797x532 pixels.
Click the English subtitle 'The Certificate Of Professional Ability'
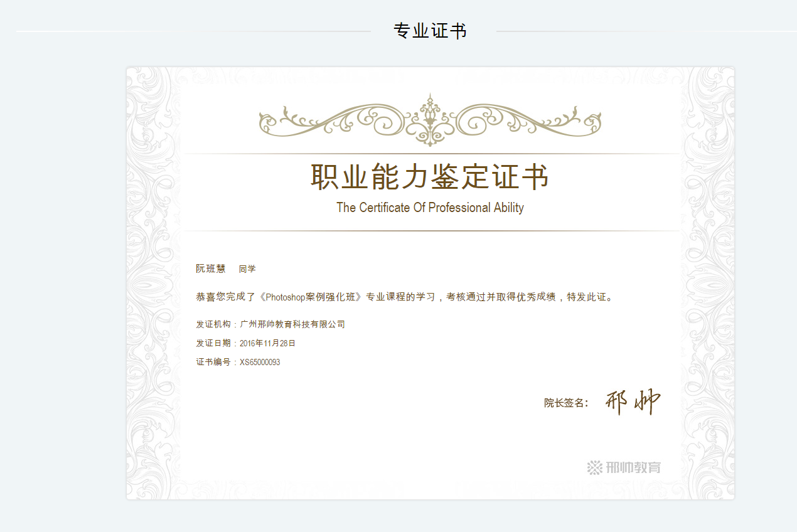click(x=430, y=208)
